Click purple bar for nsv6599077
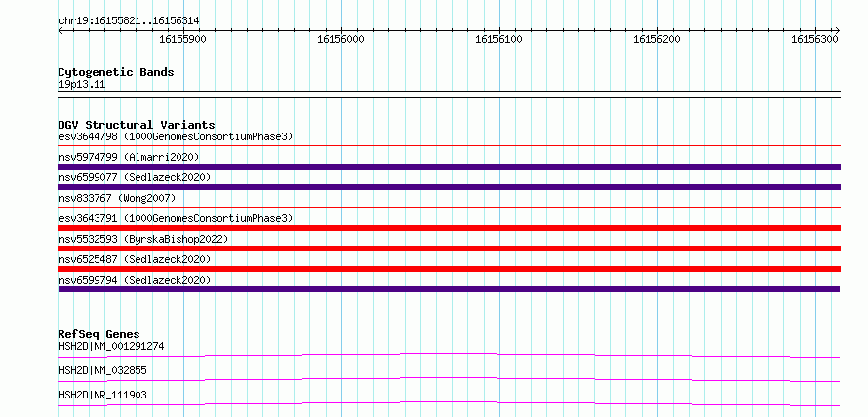Image resolution: width=868 pixels, height=417 pixels. tap(449, 187)
